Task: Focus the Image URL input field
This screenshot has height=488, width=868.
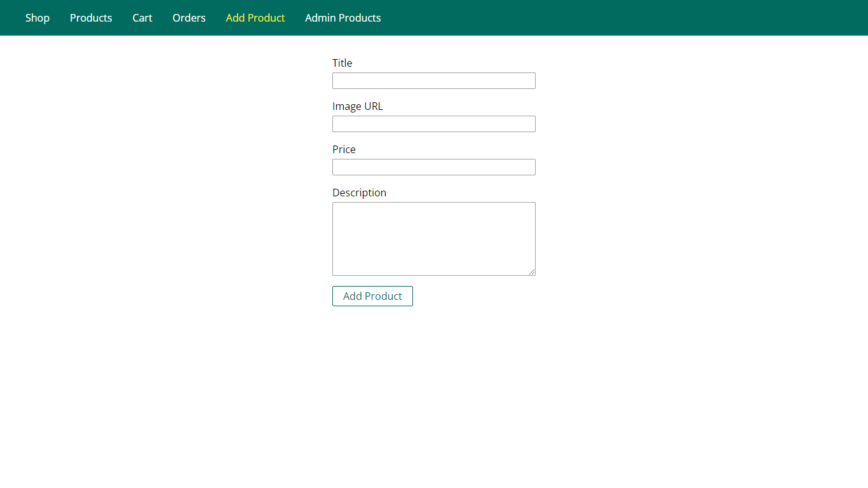Action: 433,124
